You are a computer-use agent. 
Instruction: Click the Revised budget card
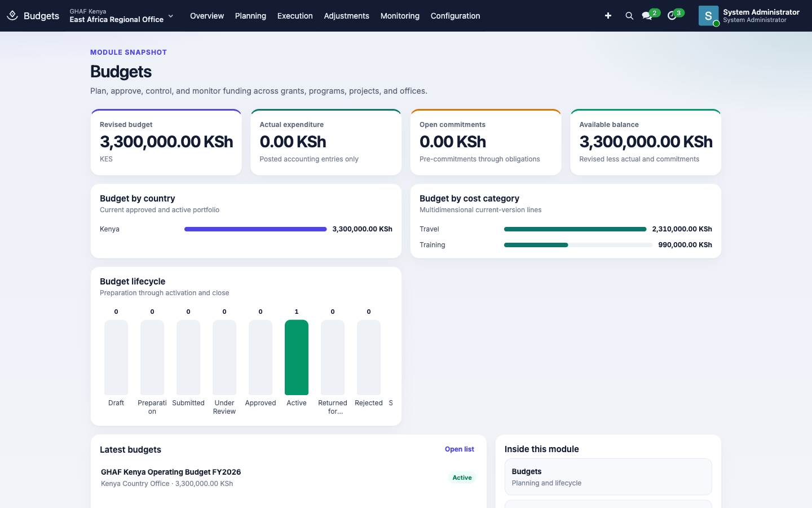pyautogui.click(x=166, y=142)
